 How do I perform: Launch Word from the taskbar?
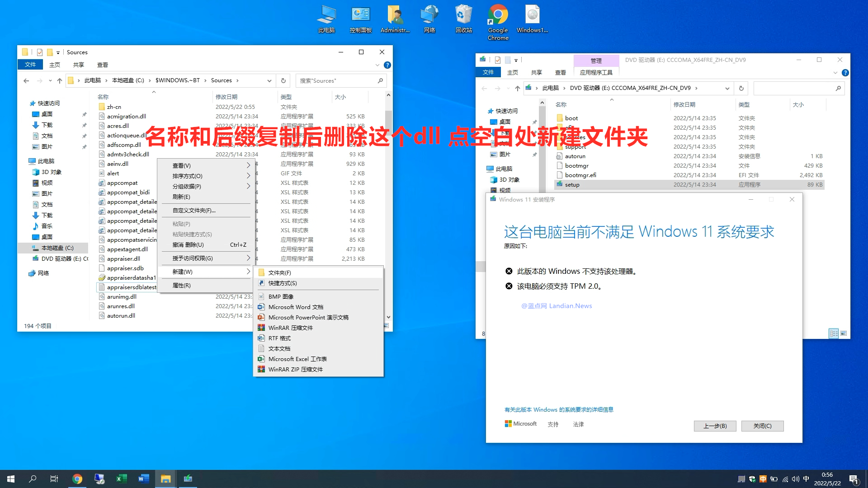[x=143, y=479]
